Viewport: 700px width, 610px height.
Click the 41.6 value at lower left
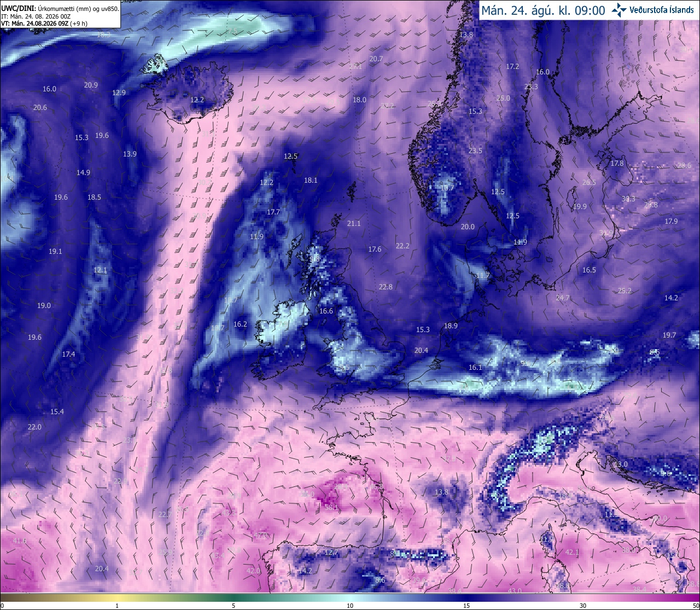coord(19,541)
